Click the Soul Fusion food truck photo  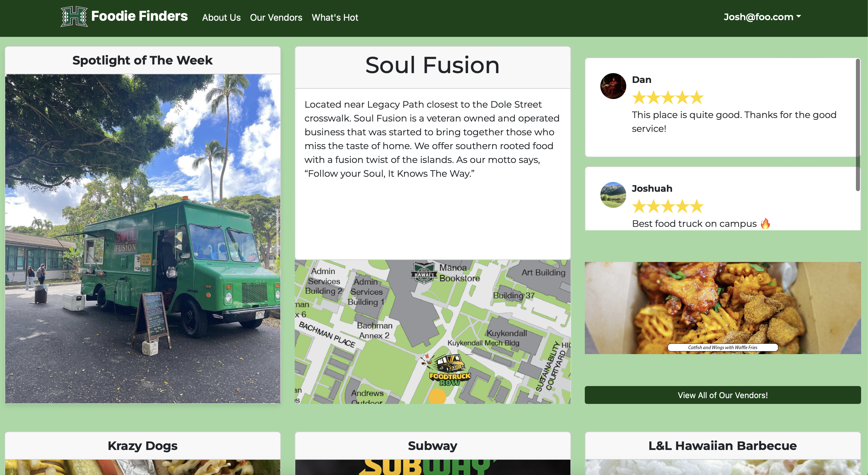(142, 239)
